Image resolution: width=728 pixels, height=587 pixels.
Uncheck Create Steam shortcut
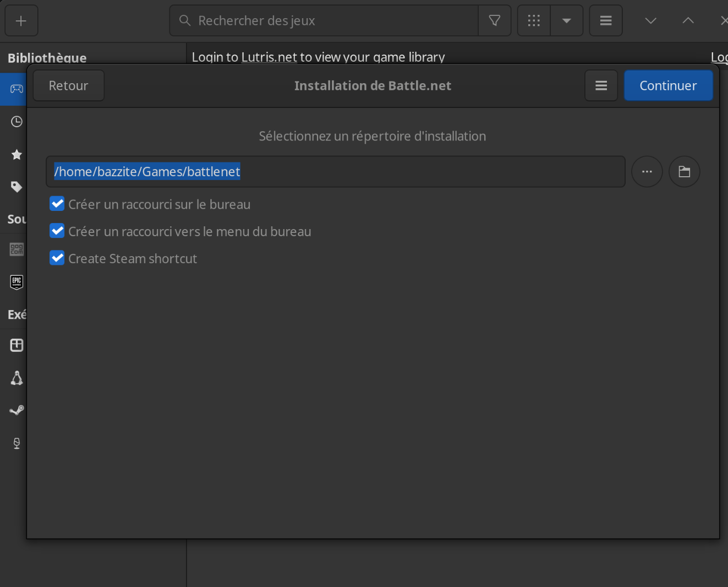[57, 258]
